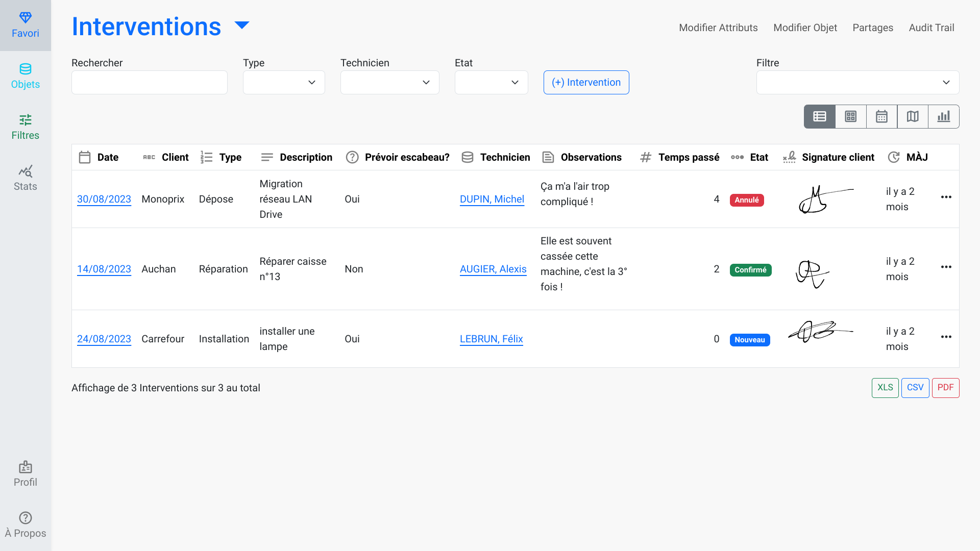Expand the Type filter dropdown
Screen dimensions: 980x551
click(x=284, y=82)
